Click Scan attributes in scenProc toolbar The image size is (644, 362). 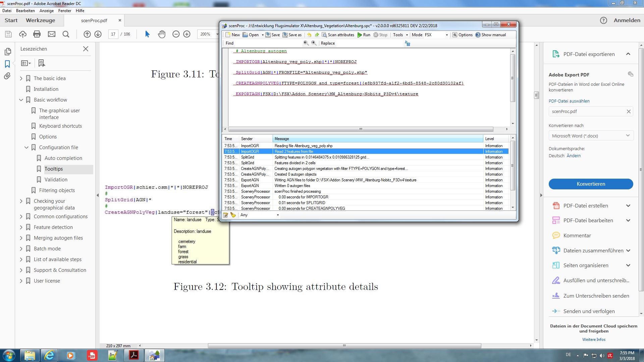[x=338, y=35]
